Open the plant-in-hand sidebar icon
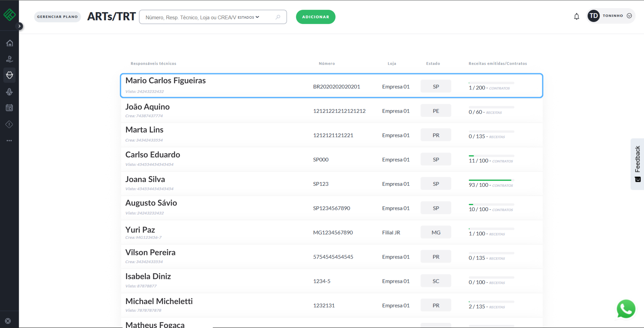 click(9, 59)
